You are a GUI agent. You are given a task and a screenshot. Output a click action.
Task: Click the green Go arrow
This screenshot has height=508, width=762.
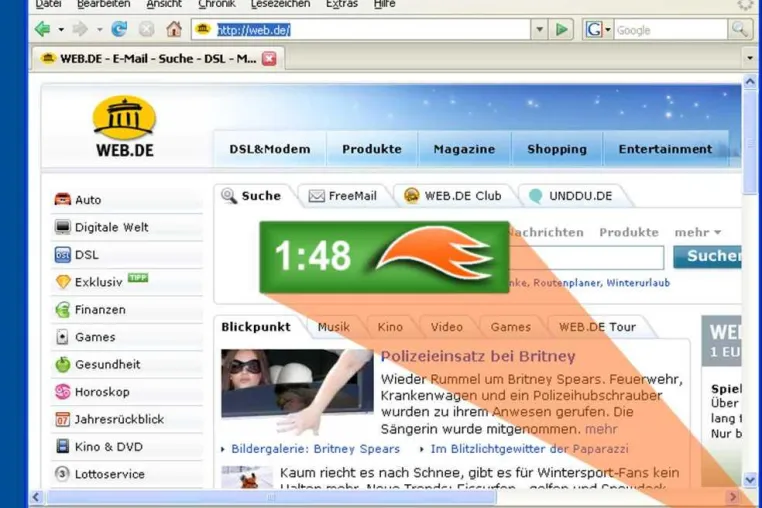pos(561,30)
